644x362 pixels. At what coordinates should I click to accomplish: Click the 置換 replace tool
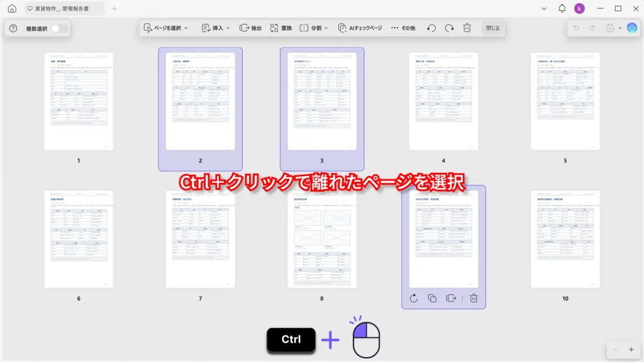coord(281,28)
